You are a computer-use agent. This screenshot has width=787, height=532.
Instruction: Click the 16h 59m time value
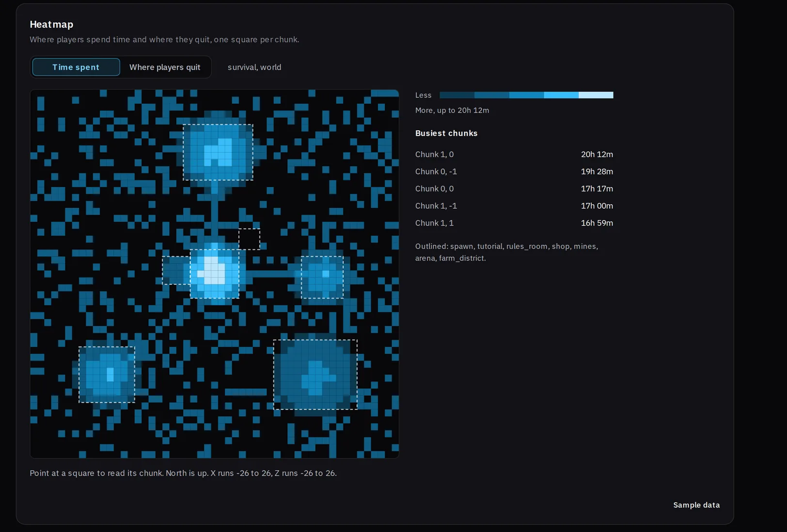point(597,223)
